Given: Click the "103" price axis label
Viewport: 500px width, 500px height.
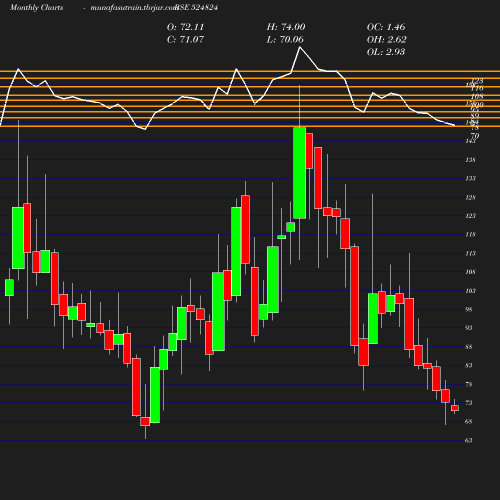Looking at the screenshot, I should 470,291.
